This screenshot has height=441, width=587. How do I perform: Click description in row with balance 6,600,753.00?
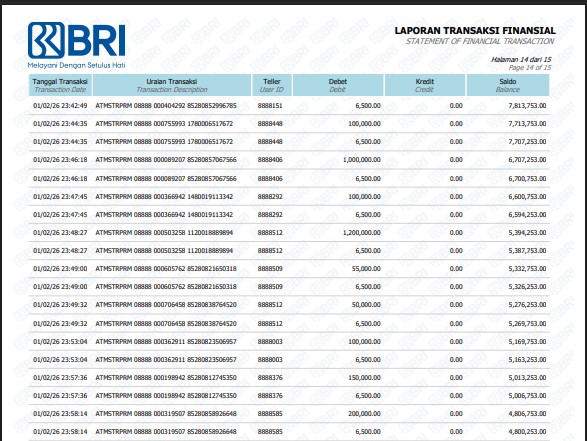[x=164, y=197]
